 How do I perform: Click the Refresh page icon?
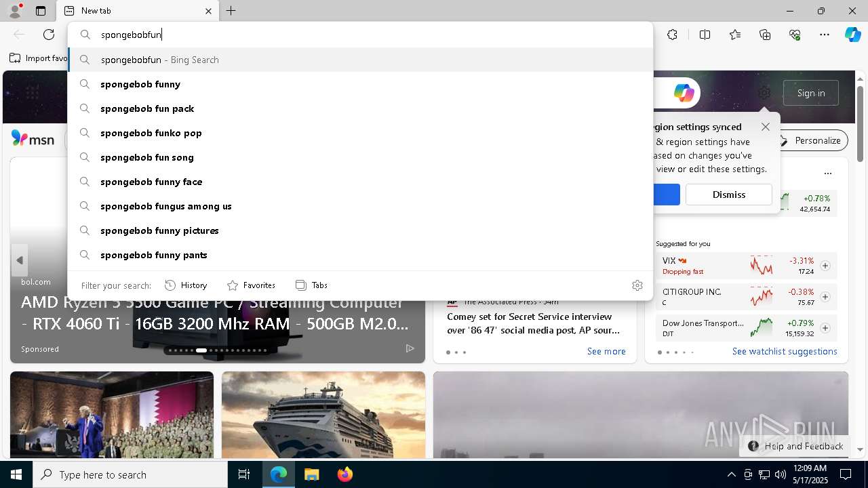[49, 35]
